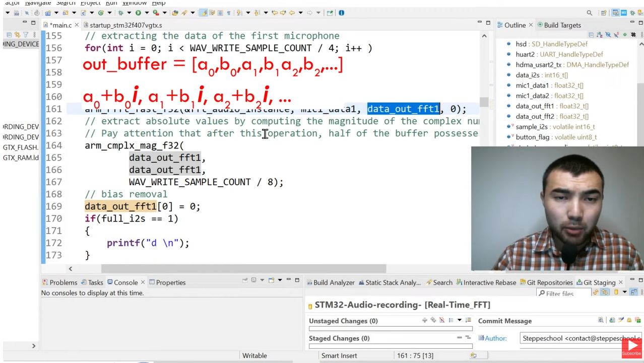Screen dimensions: 644x363
Task: Switch to startup_stm32f407vgtx.s tab
Action: (x=125, y=25)
